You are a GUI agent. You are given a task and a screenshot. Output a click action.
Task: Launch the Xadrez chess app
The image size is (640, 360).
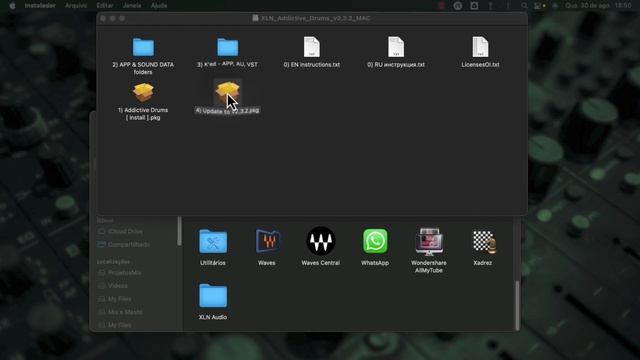coord(483,242)
